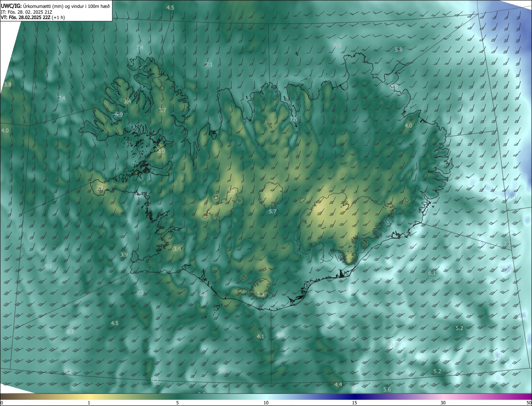Click the value '4.1' on the map
The height and width of the screenshot is (406, 532).
click(260, 336)
